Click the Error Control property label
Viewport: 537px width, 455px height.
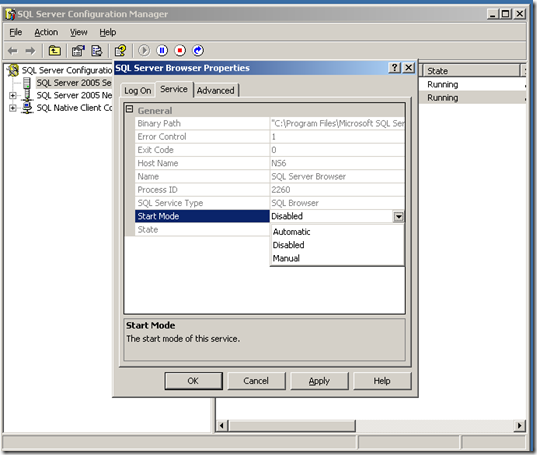point(162,137)
